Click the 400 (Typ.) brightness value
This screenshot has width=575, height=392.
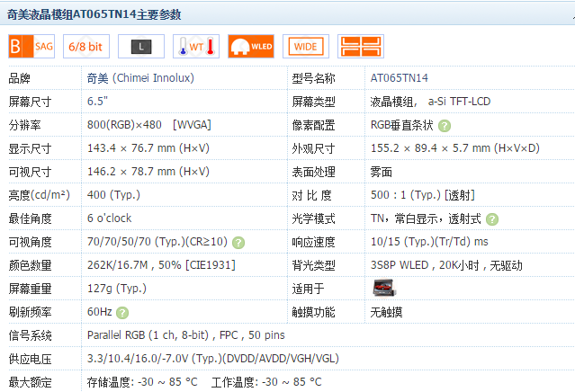tap(113, 195)
